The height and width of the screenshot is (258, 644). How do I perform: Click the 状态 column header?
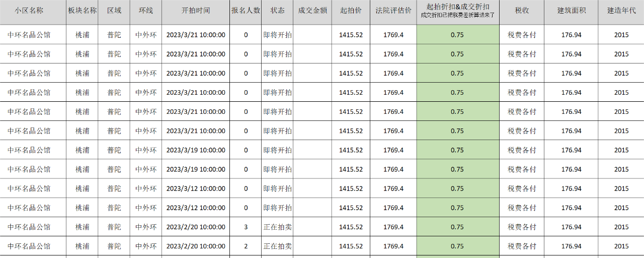click(277, 11)
